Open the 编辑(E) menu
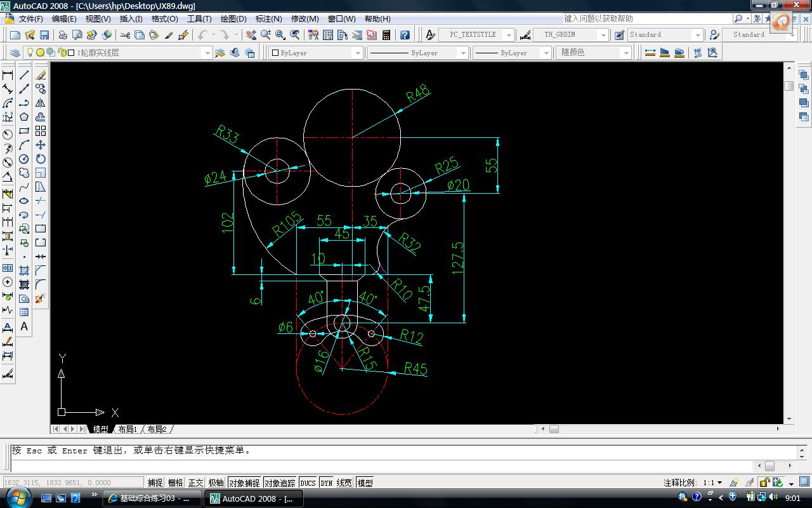812x508 pixels. 64,18
